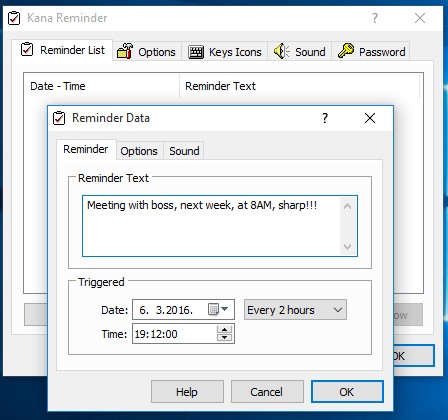Click the Sound speaker icon
This screenshot has height=420, width=448.
click(282, 51)
